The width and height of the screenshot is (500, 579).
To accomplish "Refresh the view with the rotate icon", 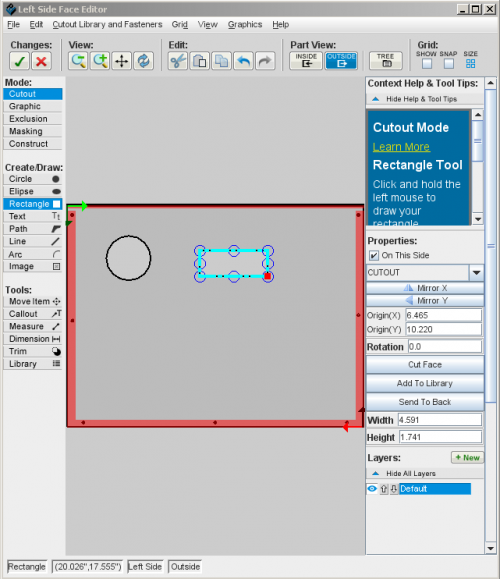I will click(144, 61).
